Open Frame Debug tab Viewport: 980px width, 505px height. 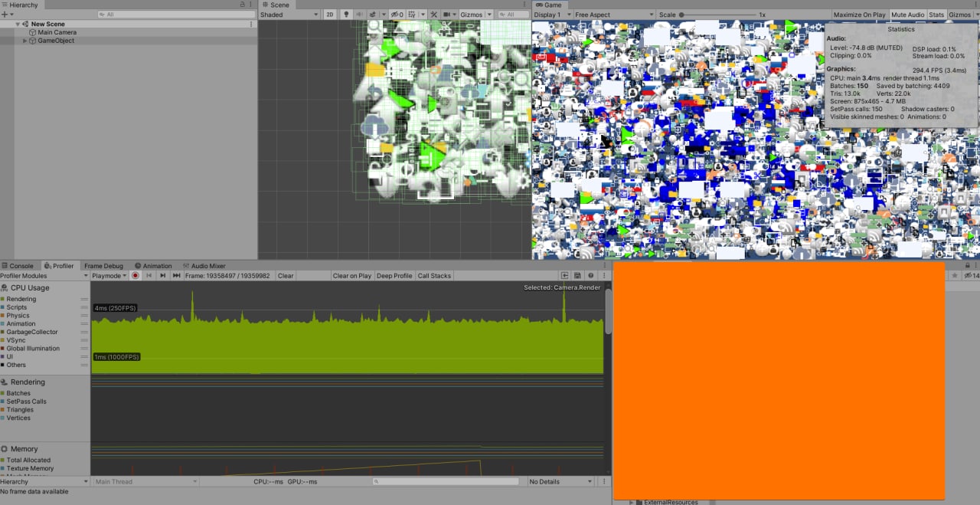[x=103, y=266]
